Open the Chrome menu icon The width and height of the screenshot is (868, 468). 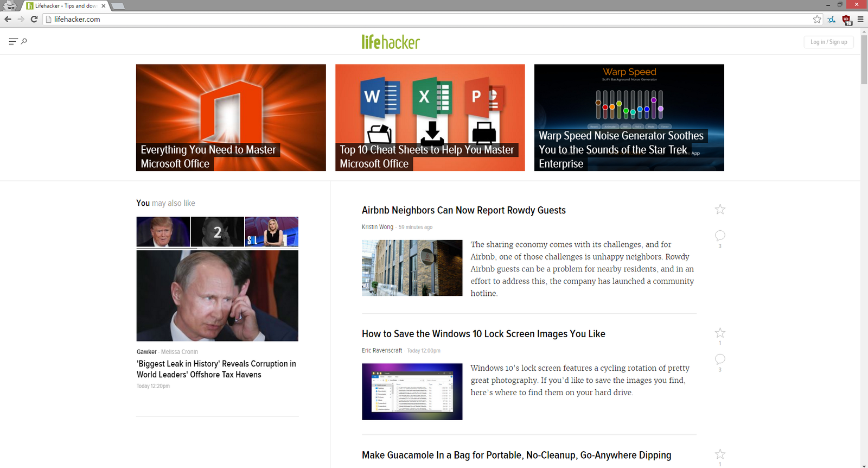[x=860, y=19]
